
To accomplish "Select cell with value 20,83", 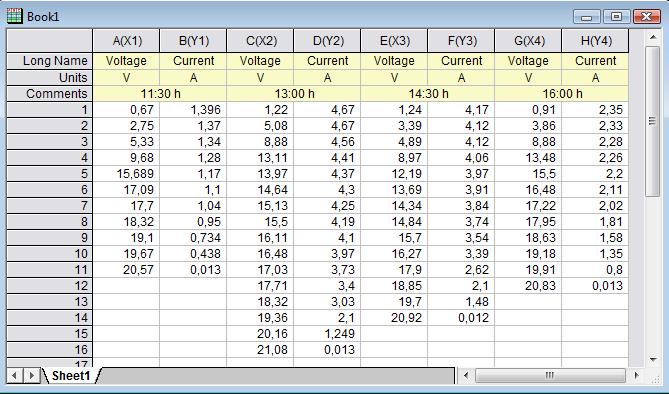I will pos(528,286).
